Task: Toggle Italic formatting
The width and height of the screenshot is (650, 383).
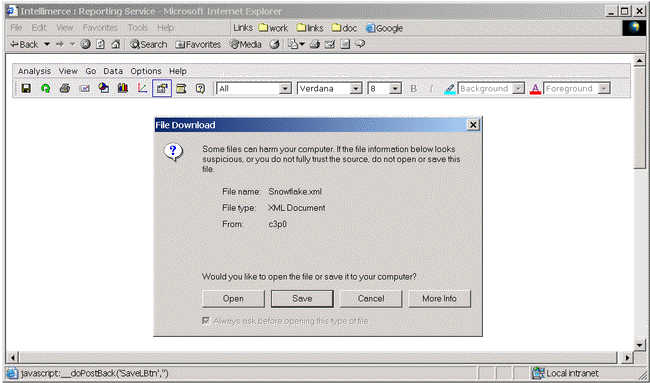Action: (431, 89)
